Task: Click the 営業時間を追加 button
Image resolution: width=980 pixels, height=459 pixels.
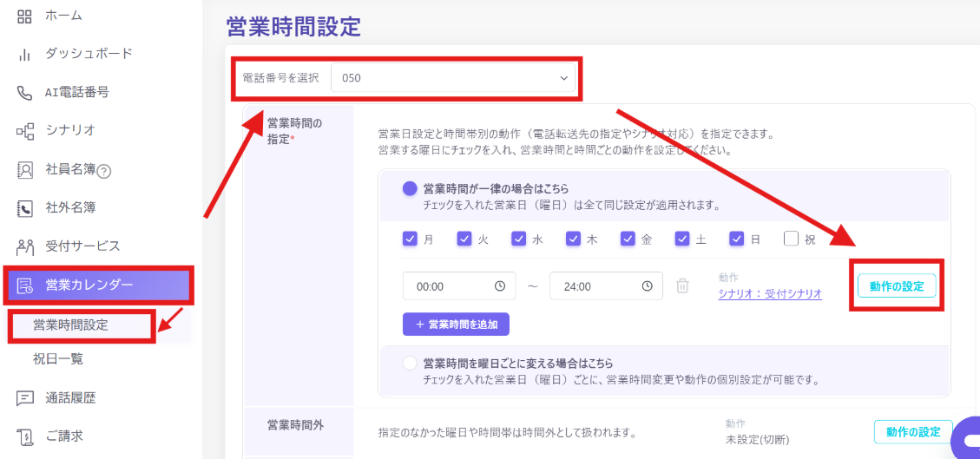Action: coord(456,325)
